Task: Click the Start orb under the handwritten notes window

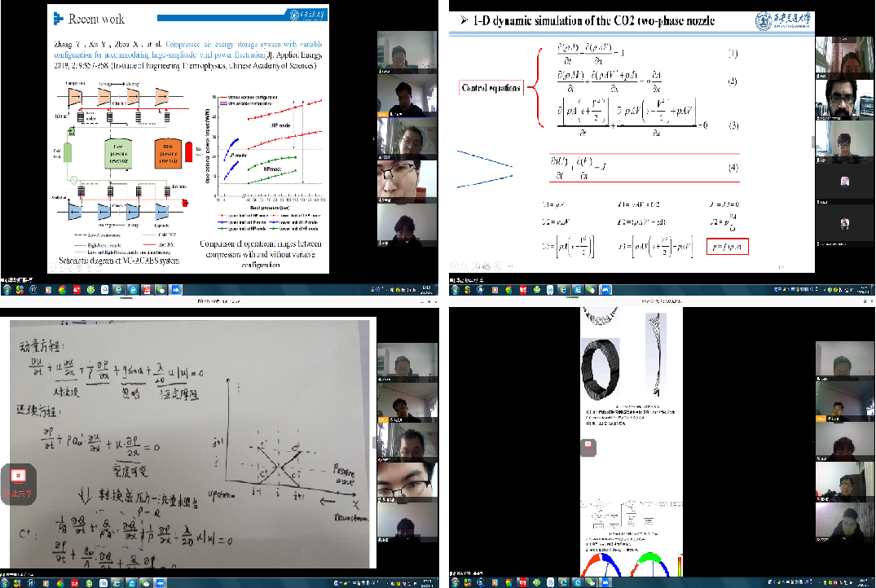Action: point(7,581)
